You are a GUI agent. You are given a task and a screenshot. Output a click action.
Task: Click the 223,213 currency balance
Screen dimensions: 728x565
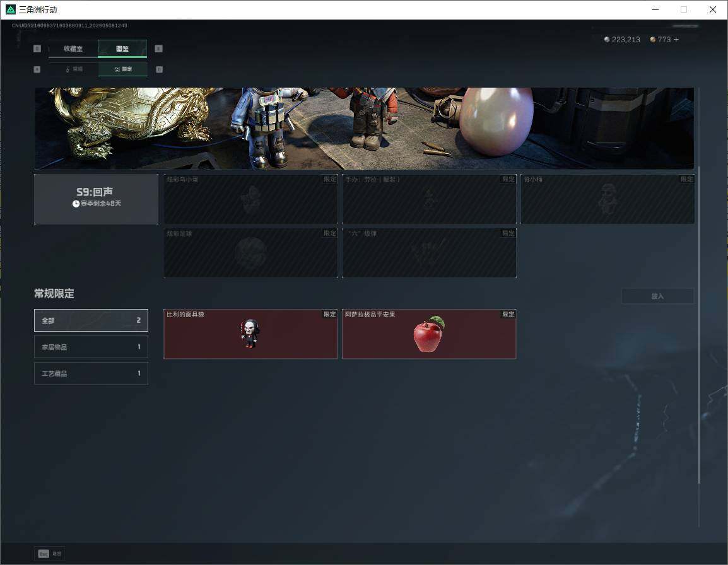625,40
